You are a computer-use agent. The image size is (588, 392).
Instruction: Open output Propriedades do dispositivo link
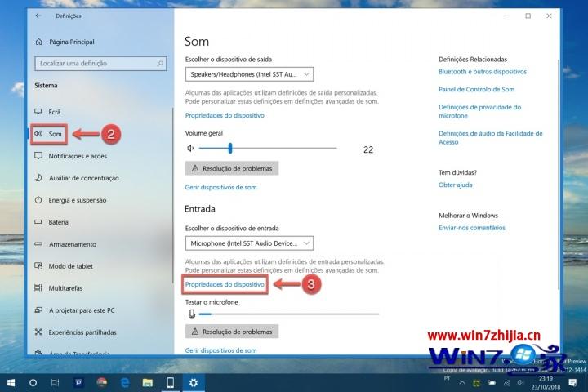point(225,115)
